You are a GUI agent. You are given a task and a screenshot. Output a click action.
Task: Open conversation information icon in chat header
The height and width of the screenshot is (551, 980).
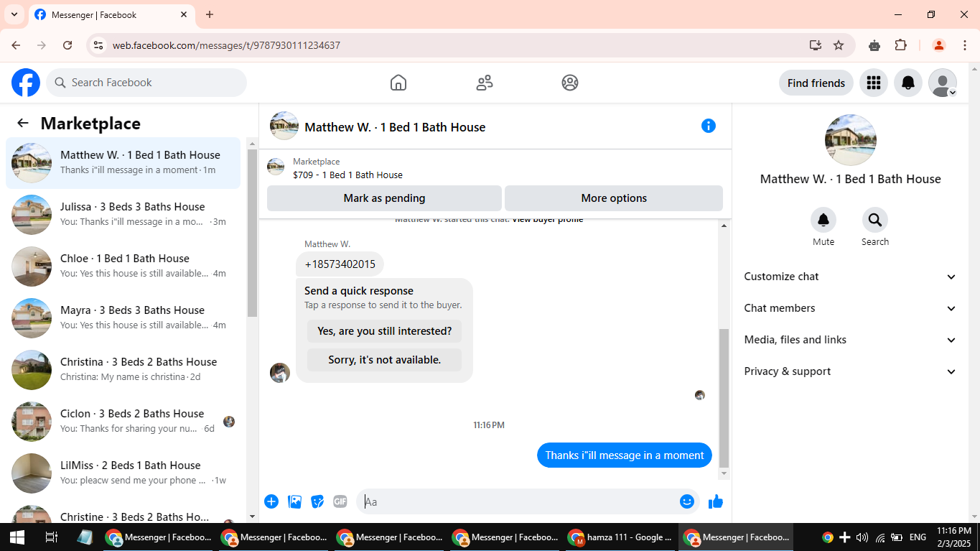[x=709, y=126]
